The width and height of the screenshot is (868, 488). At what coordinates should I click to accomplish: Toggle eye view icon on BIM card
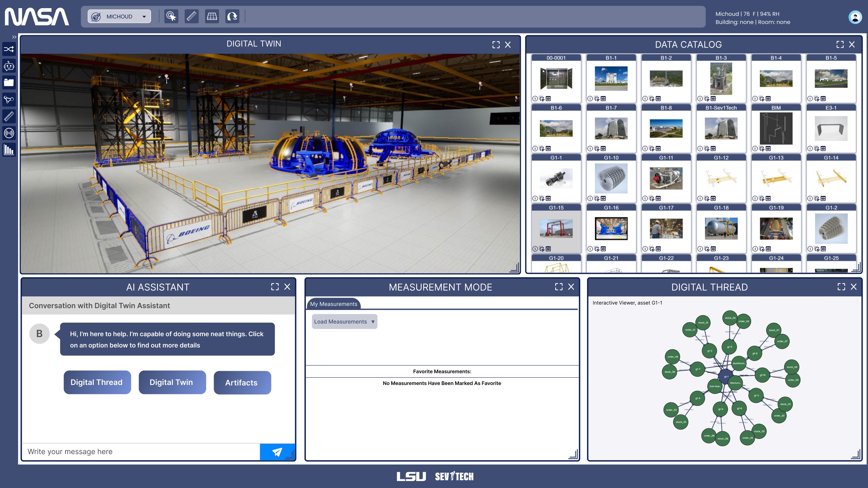point(768,149)
